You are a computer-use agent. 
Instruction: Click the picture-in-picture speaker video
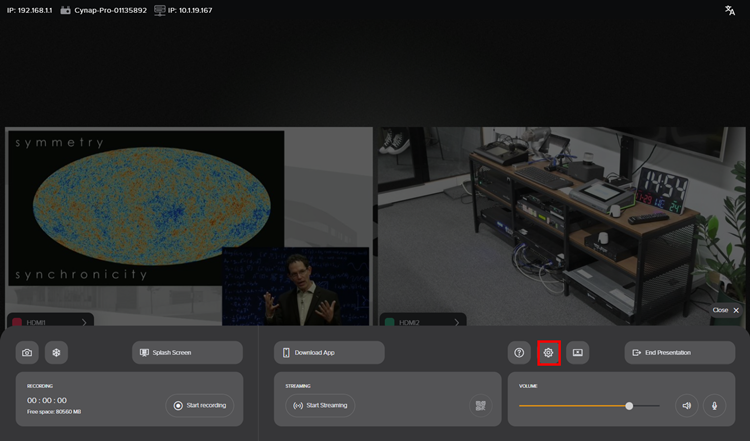click(x=296, y=287)
